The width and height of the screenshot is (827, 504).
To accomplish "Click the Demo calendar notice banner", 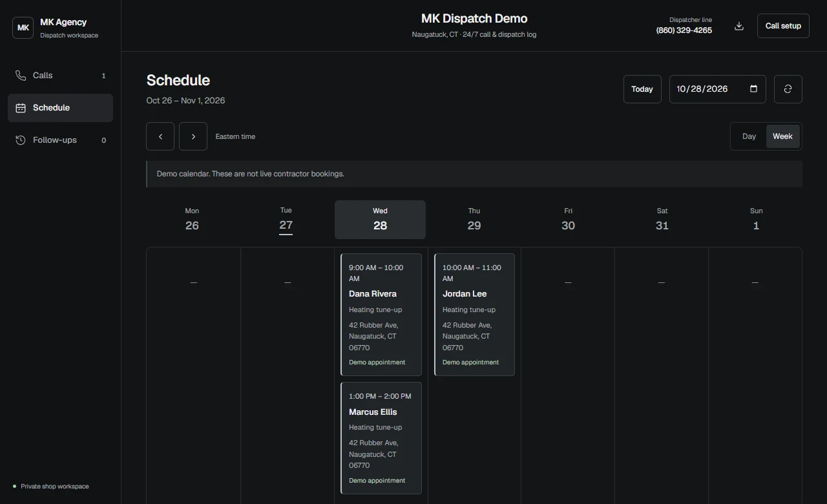I will (x=474, y=174).
